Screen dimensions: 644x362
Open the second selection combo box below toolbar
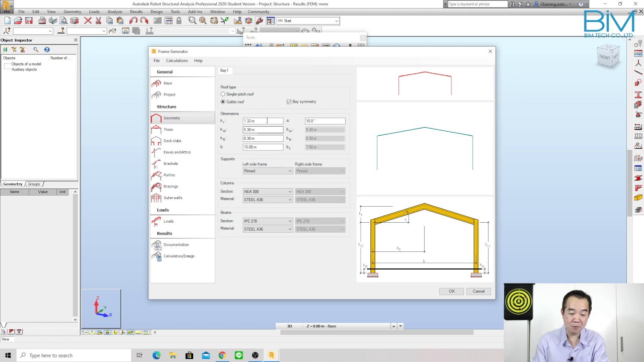point(87,31)
